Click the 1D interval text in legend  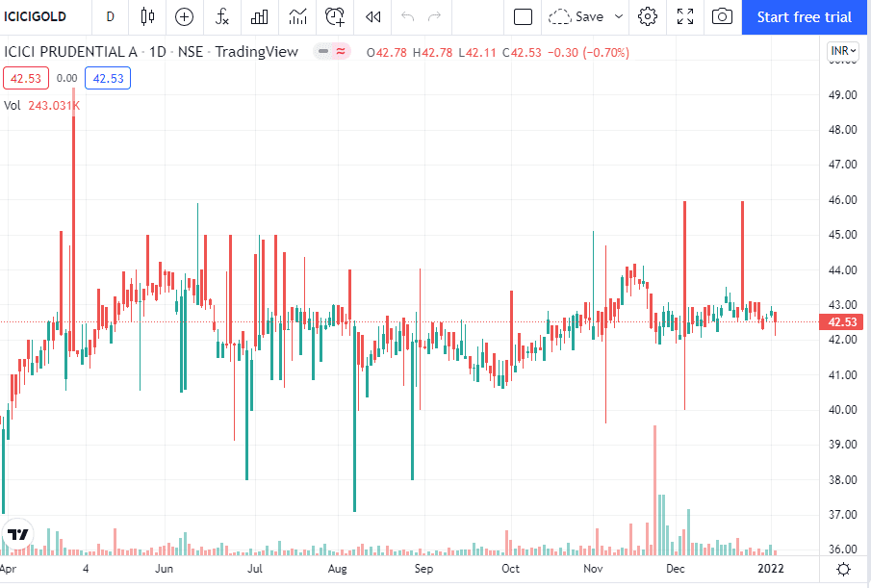(x=158, y=52)
